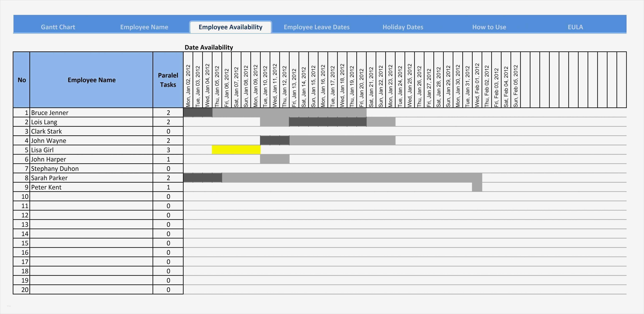Select John Wayne's parallel tasks value
This screenshot has width=644, height=314.
point(168,140)
